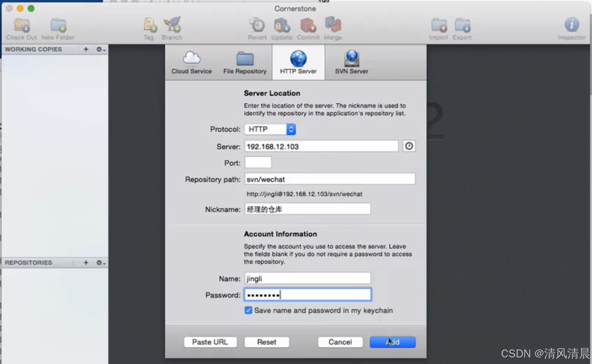Untick Save name and password in keychain
This screenshot has width=592, height=364.
(x=248, y=310)
